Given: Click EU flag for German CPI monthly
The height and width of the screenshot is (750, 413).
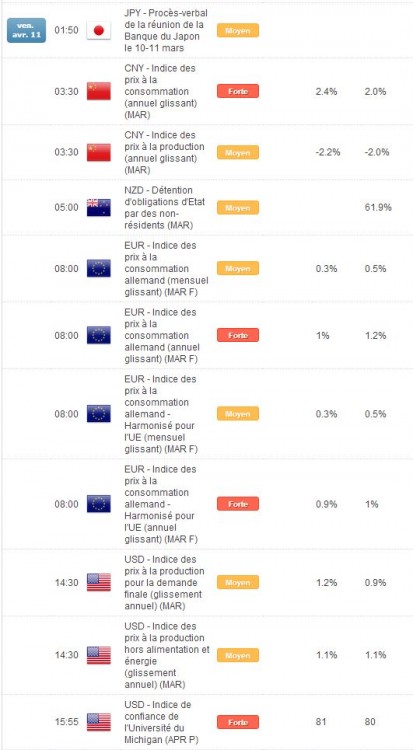Looking at the screenshot, I should (99, 268).
